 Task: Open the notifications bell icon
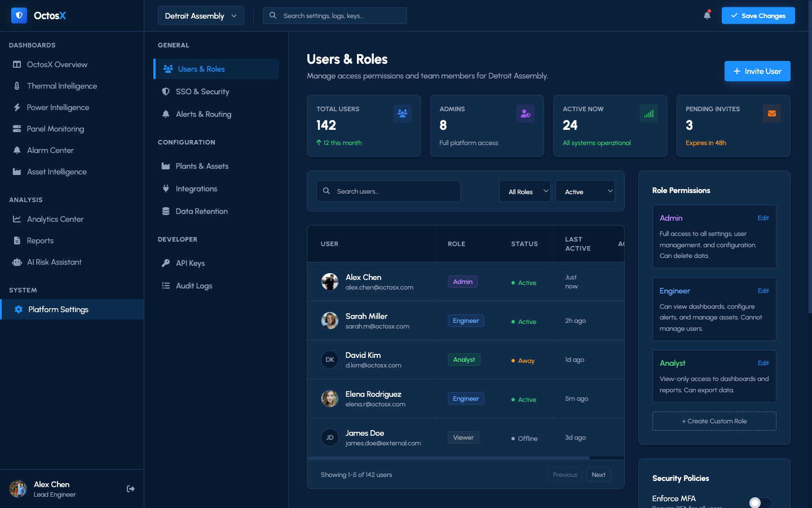click(x=707, y=15)
